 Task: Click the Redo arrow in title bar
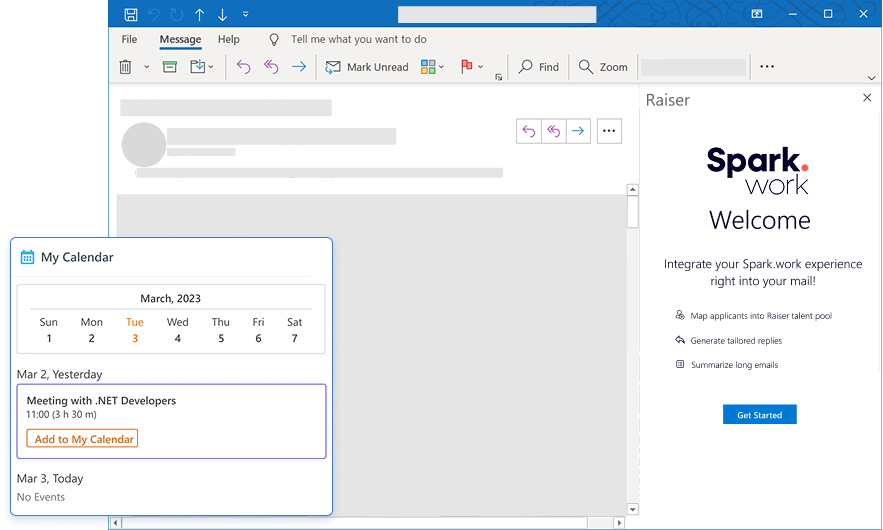click(177, 15)
